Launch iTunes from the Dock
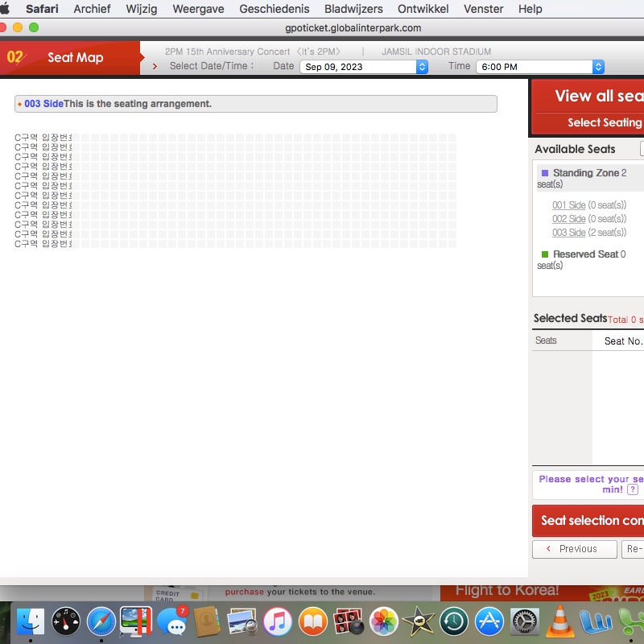The height and width of the screenshot is (644, 644). tap(278, 621)
